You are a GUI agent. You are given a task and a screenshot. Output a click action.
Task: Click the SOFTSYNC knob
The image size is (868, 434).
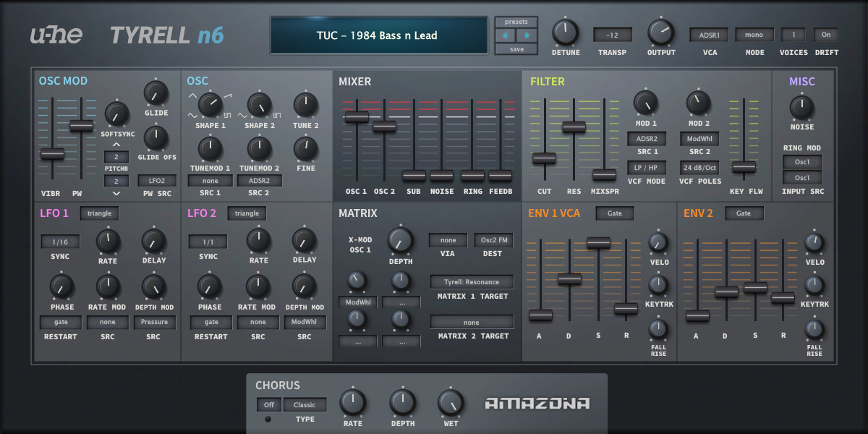click(116, 114)
